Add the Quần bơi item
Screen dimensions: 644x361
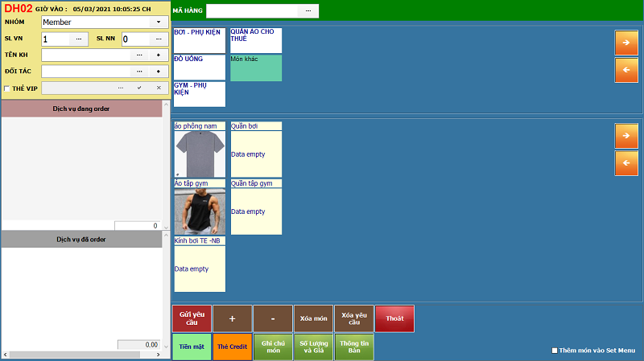coord(256,150)
